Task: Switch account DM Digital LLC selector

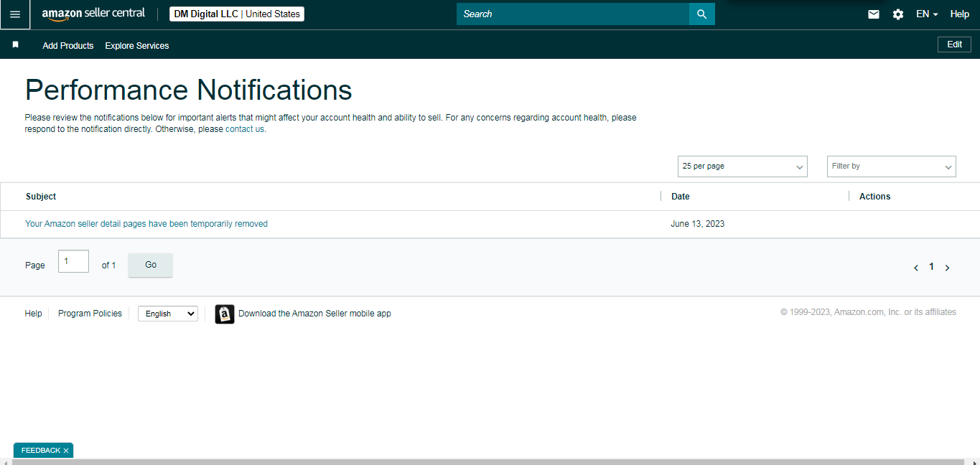Action: click(237, 14)
